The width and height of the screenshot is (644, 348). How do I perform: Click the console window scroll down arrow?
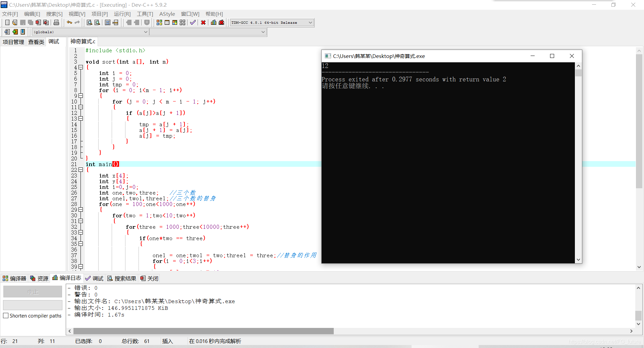click(578, 260)
